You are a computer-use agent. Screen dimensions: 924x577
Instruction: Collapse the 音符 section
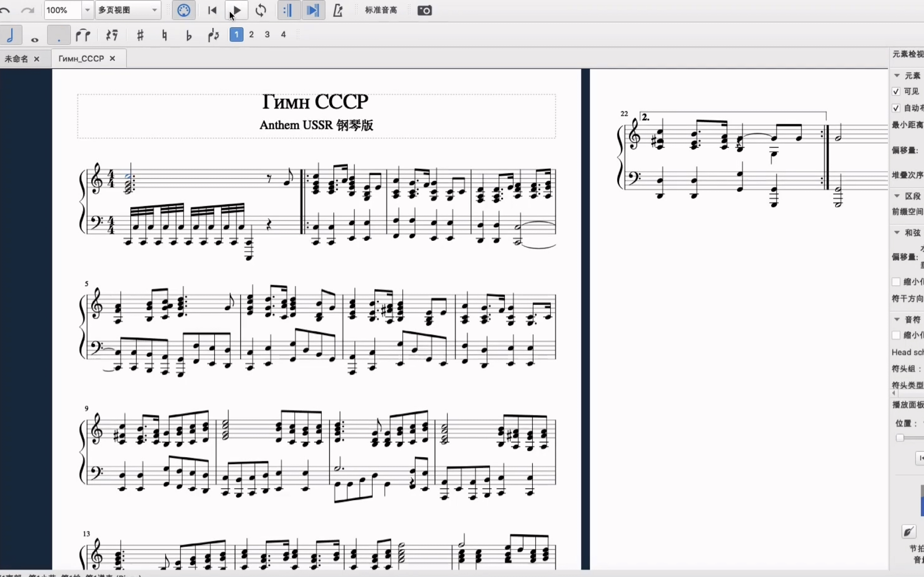click(897, 320)
